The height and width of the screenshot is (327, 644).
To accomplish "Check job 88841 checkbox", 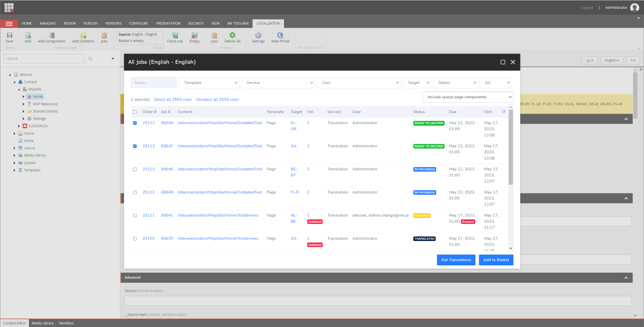I will (135, 215).
